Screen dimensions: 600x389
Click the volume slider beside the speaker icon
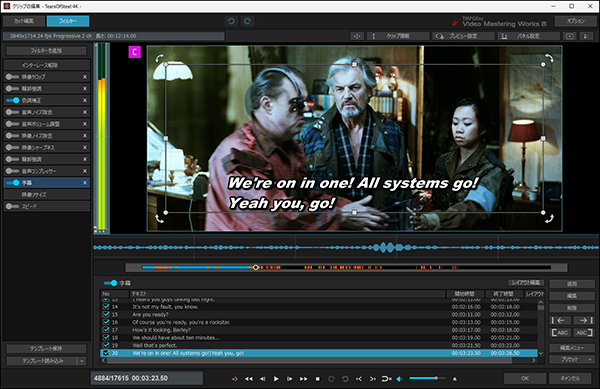pos(427,378)
